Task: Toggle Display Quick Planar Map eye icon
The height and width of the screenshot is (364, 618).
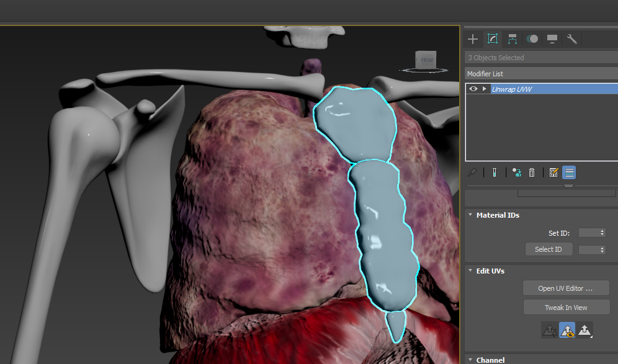Action: [x=567, y=330]
